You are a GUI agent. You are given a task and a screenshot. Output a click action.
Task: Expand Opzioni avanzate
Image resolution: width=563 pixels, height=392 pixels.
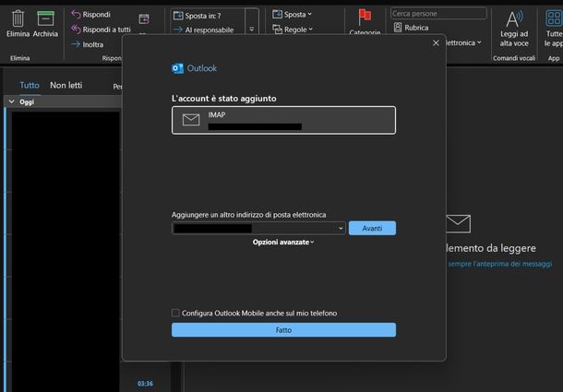coord(283,243)
